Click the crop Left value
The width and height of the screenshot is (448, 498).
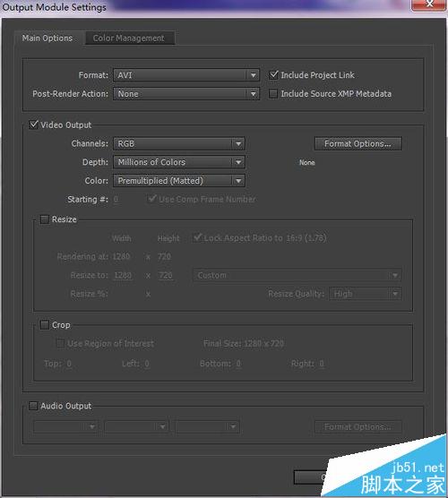[146, 364]
